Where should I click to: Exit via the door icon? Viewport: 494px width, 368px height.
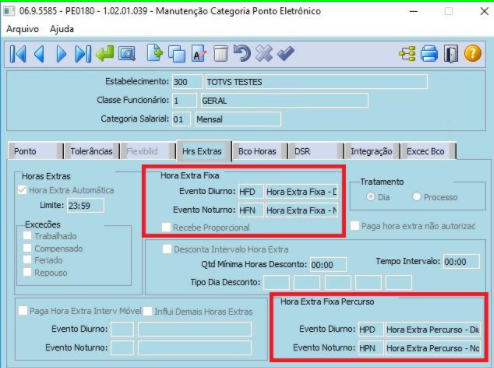(451, 54)
